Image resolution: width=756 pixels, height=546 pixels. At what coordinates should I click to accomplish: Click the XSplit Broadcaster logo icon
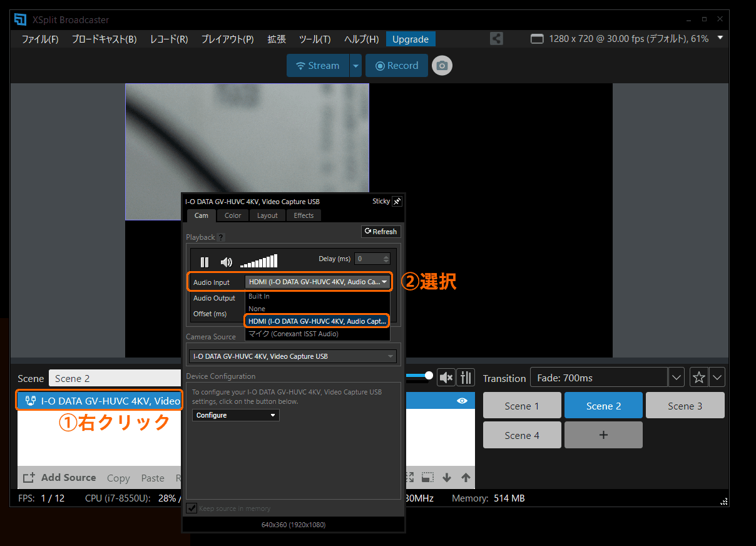[20, 19]
